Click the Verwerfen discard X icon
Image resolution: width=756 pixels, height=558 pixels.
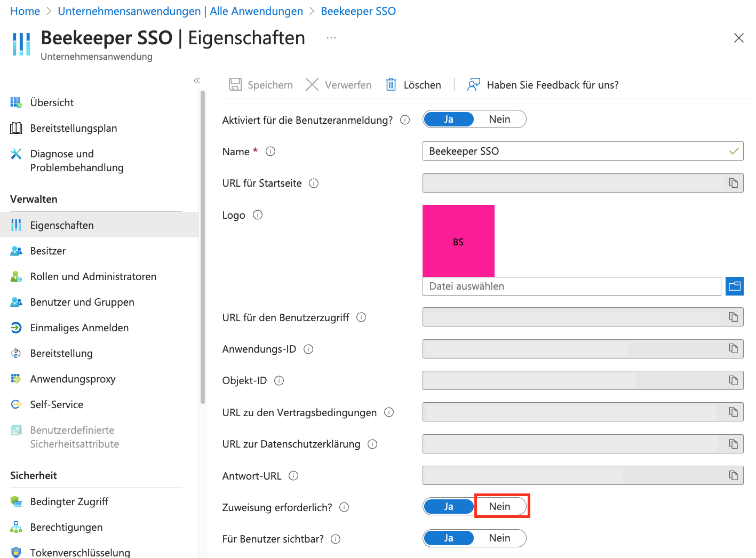coord(312,84)
